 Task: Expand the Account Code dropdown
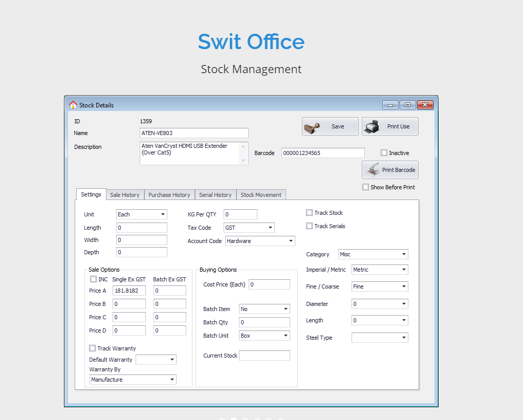click(290, 241)
